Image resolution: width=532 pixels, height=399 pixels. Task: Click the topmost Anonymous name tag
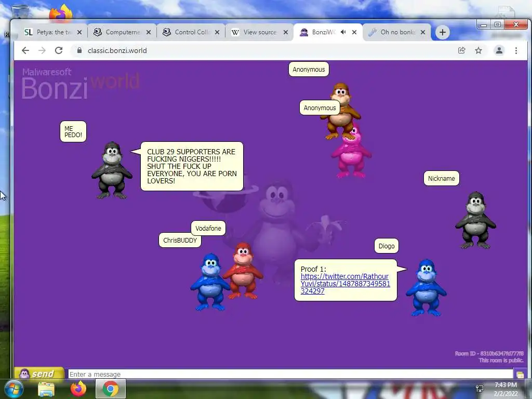pos(309,69)
